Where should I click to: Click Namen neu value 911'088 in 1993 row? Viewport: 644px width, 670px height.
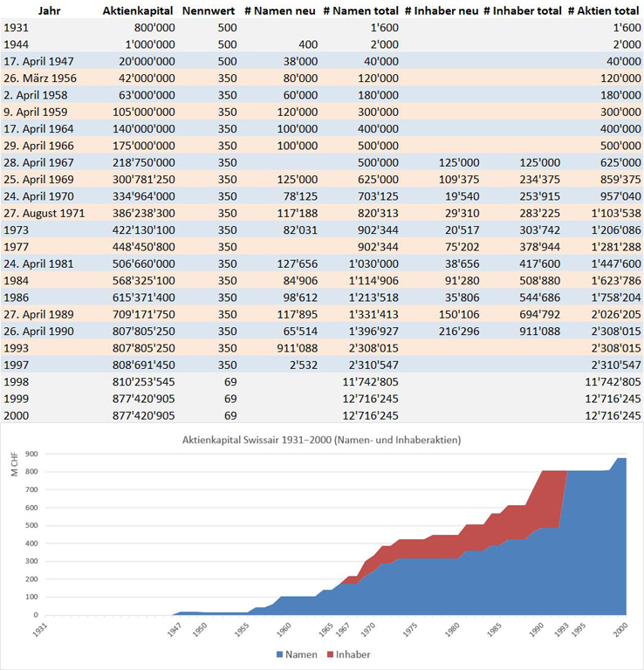point(298,348)
